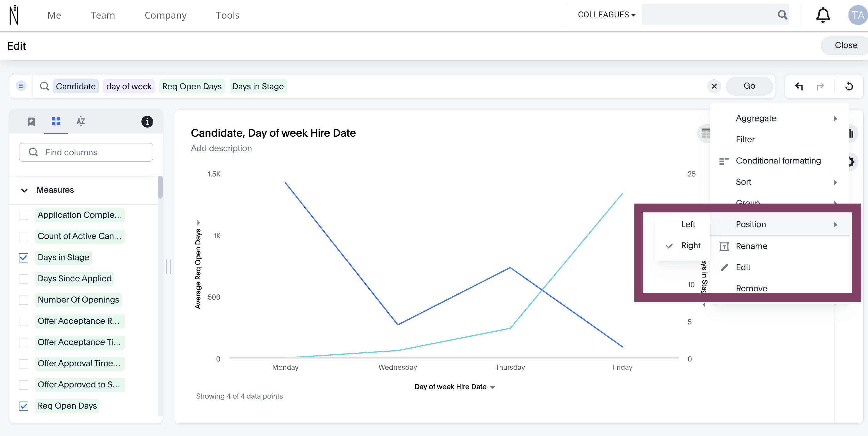Expand the Sort submenu
868x436 pixels.
[780, 182]
